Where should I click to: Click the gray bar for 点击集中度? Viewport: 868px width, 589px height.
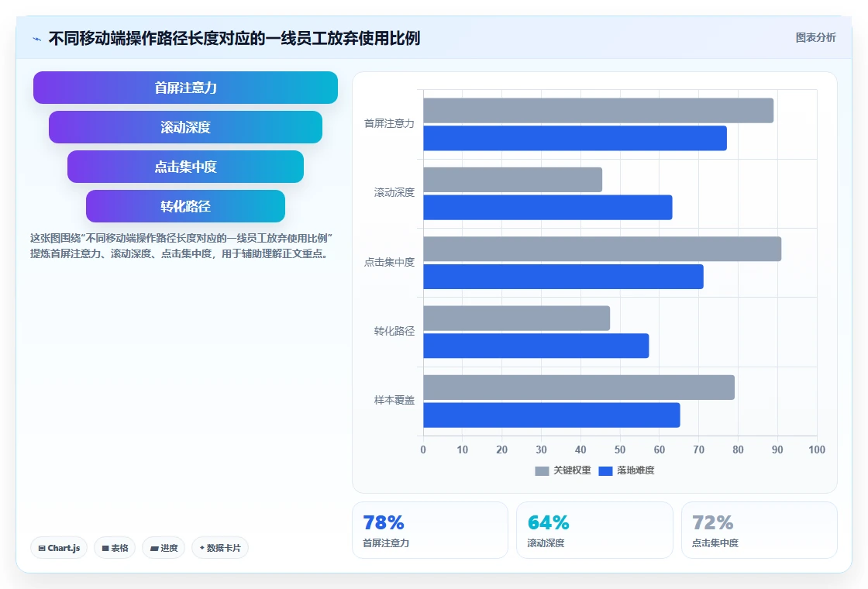[602, 249]
